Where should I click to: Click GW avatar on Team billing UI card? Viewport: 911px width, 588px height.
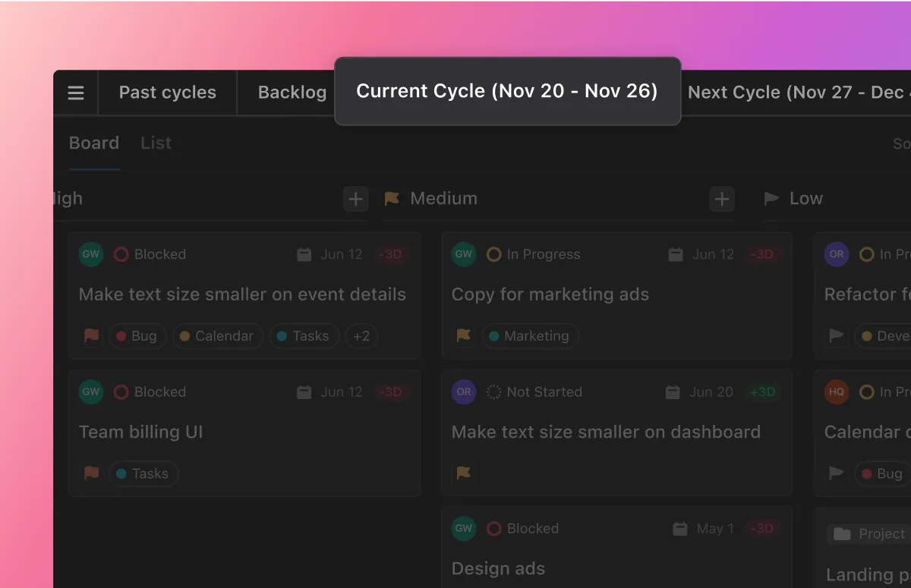pos(91,391)
